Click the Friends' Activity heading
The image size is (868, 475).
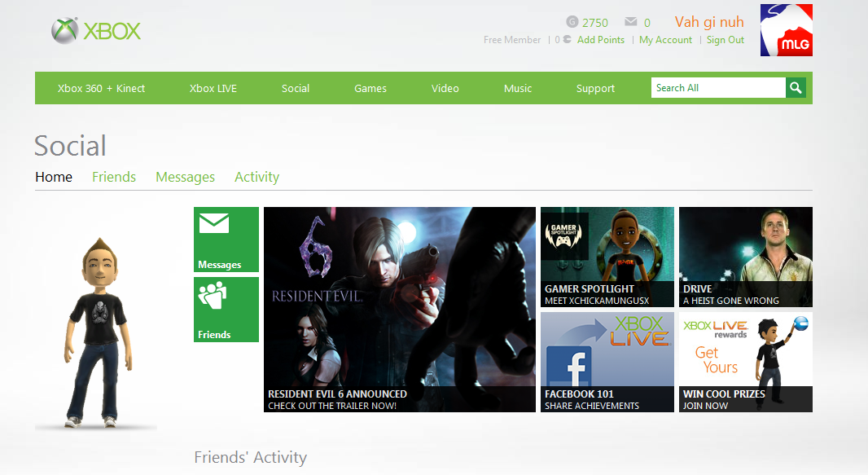click(250, 457)
